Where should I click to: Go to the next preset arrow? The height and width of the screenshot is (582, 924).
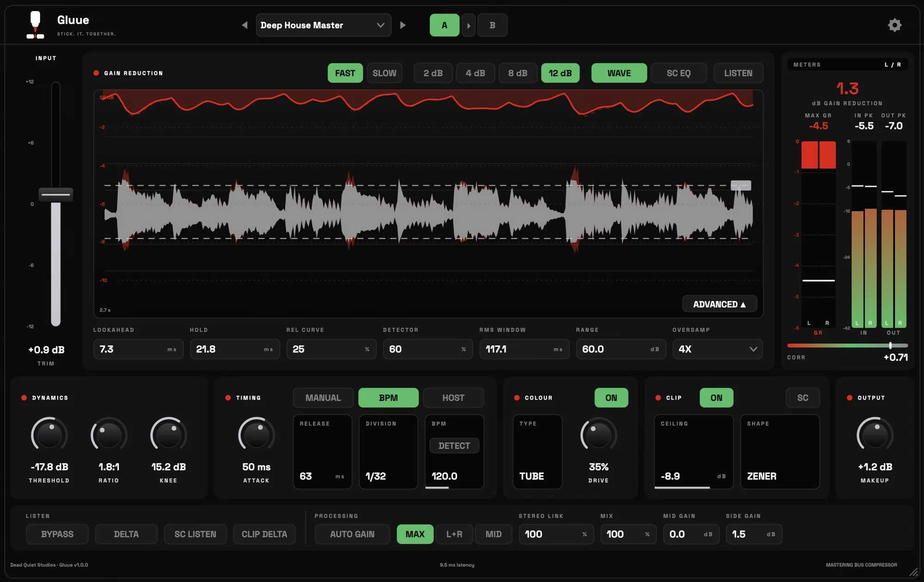pos(403,25)
